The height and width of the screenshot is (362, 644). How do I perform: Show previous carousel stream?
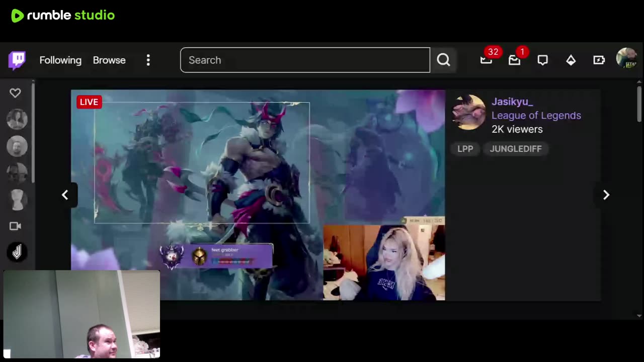pyautogui.click(x=65, y=195)
